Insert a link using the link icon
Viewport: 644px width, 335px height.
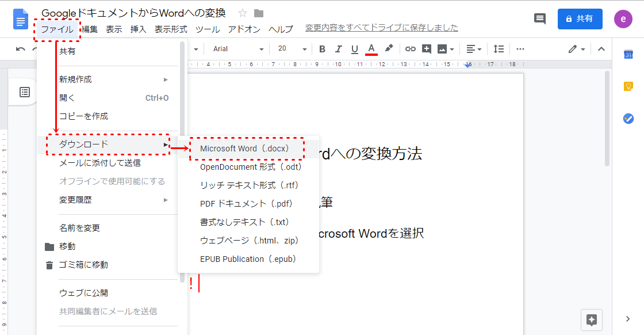tap(410, 49)
